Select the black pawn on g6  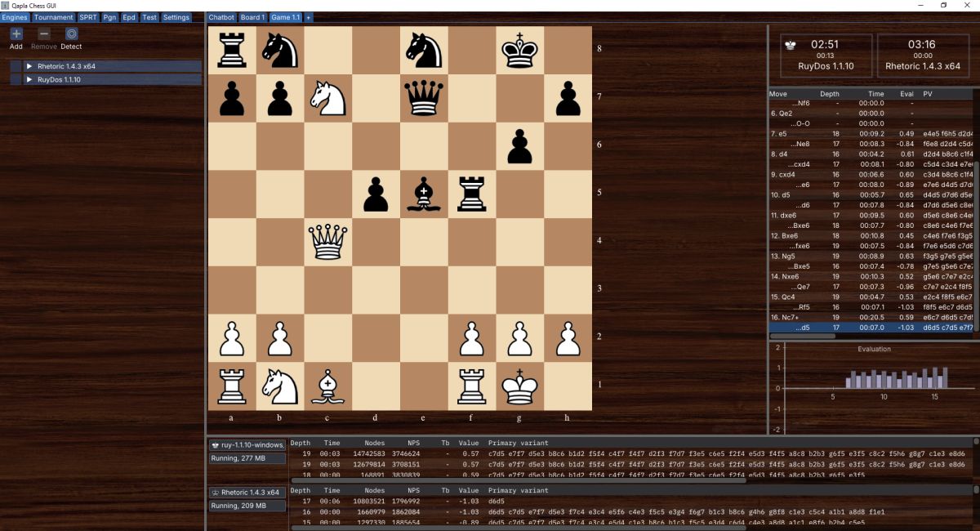519,145
